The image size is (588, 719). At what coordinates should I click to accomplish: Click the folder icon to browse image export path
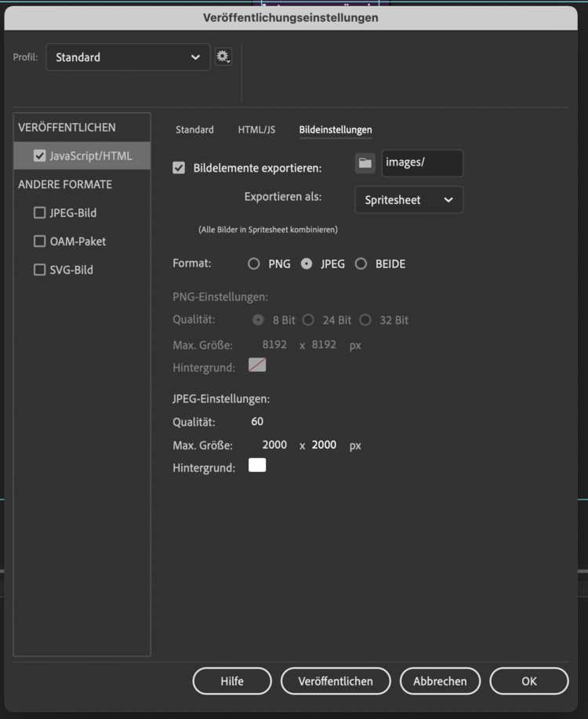364,163
